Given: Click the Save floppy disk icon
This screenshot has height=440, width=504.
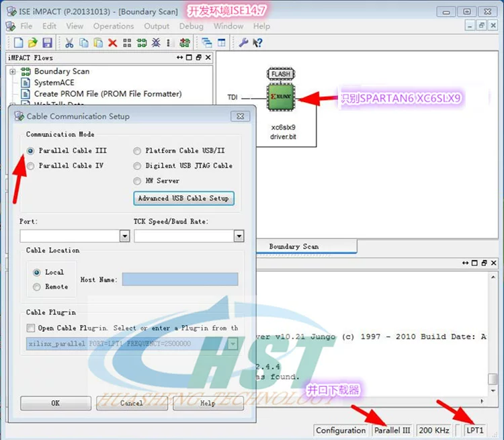Looking at the screenshot, I should tap(47, 42).
